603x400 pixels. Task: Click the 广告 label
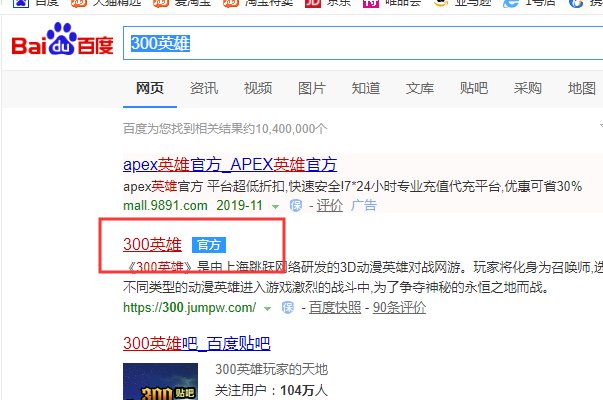tap(363, 205)
